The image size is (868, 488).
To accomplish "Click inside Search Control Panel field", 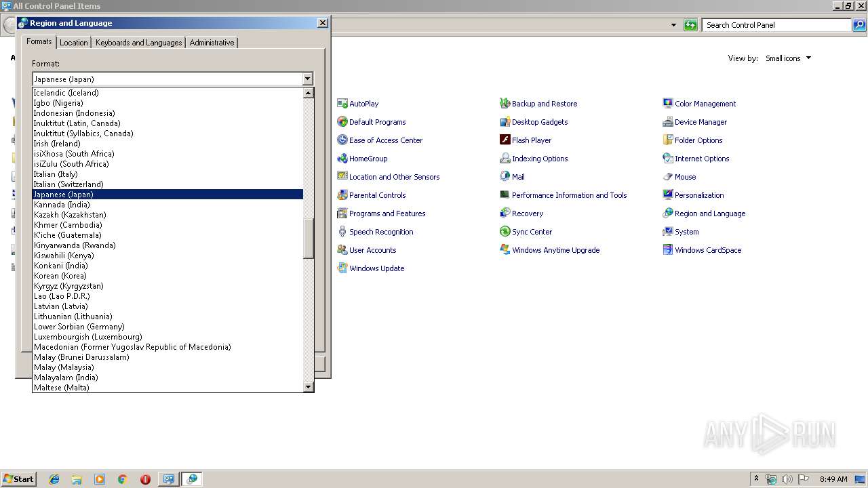I will tap(776, 25).
